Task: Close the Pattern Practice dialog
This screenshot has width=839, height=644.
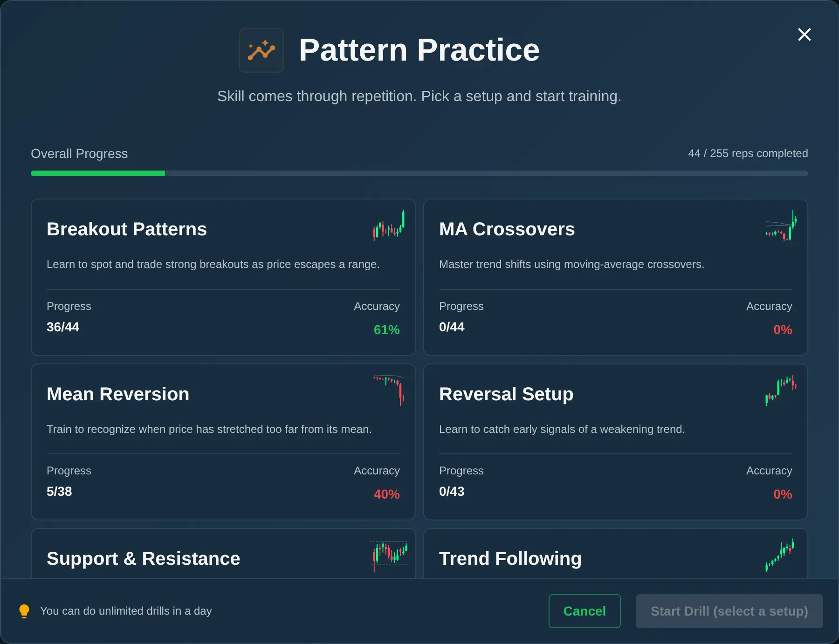Action: coord(804,34)
